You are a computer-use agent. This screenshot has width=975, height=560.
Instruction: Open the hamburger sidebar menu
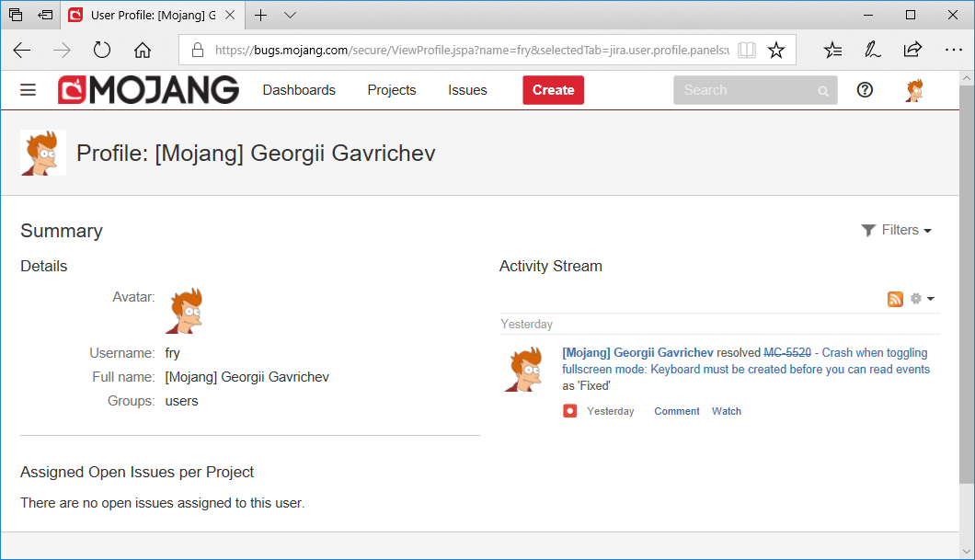click(28, 90)
